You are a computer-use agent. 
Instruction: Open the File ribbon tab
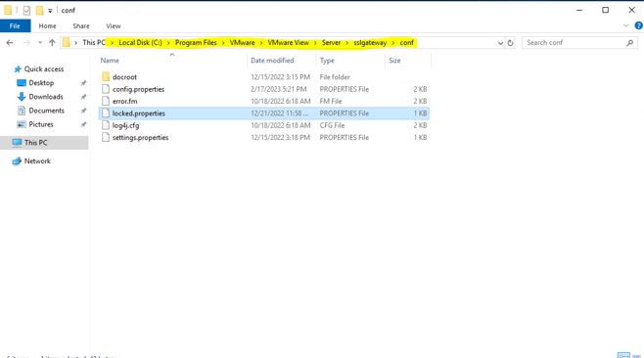(x=15, y=25)
